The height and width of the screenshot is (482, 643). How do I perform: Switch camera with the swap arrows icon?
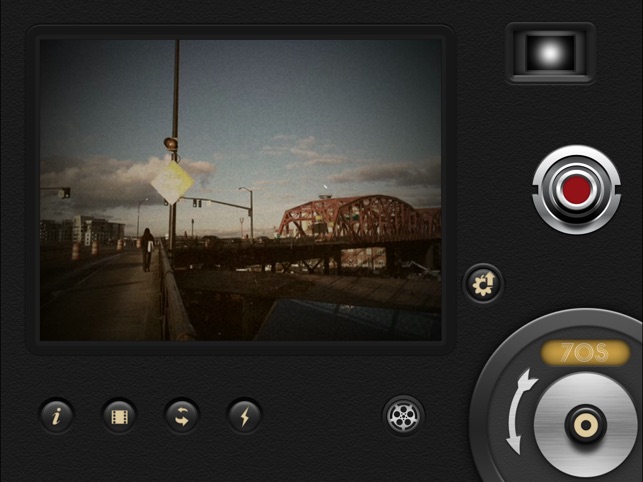click(x=182, y=416)
